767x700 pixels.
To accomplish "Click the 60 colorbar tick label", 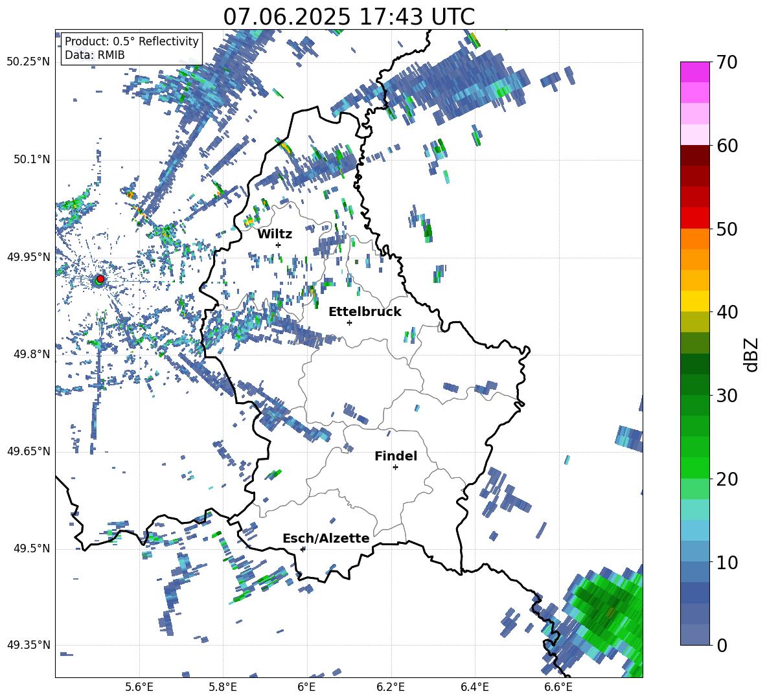I will (727, 146).
